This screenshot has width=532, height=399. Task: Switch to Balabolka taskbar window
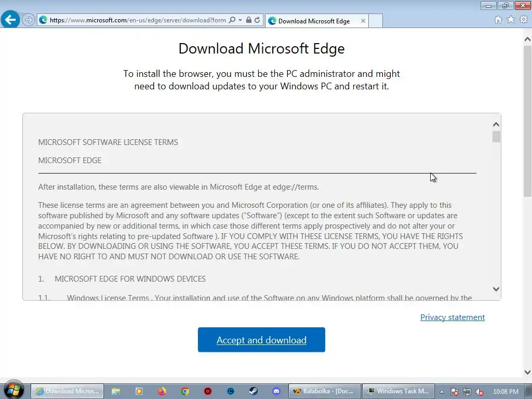[x=324, y=391]
